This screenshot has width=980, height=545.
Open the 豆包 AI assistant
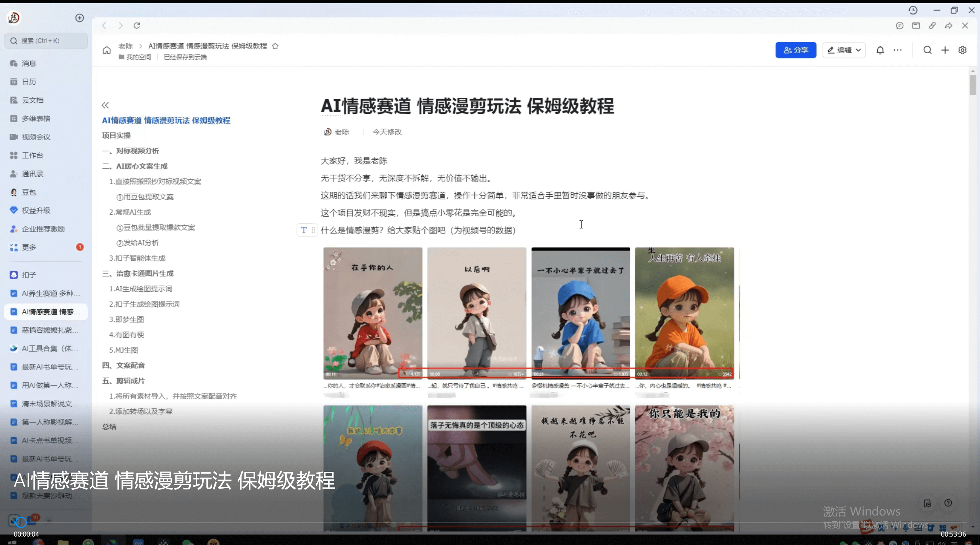click(x=27, y=192)
